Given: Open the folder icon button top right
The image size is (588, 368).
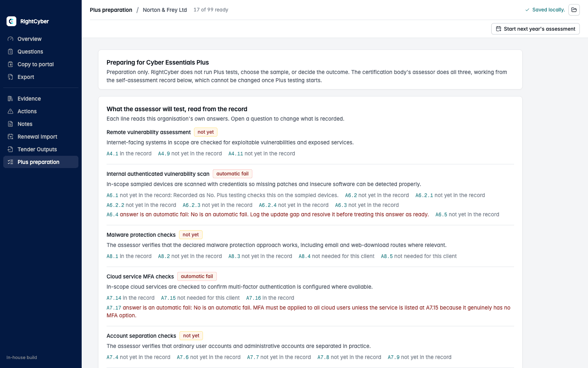Looking at the screenshot, I should tap(574, 10).
